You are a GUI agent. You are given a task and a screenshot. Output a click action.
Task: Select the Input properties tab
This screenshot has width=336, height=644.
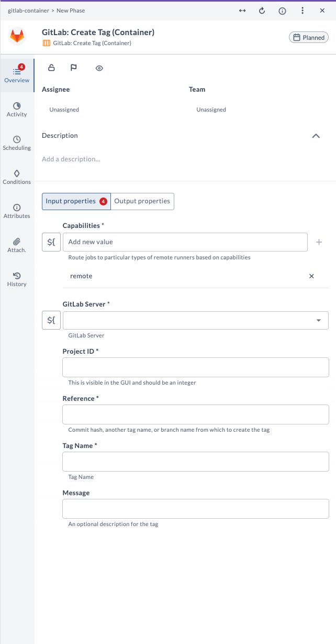[x=76, y=201]
